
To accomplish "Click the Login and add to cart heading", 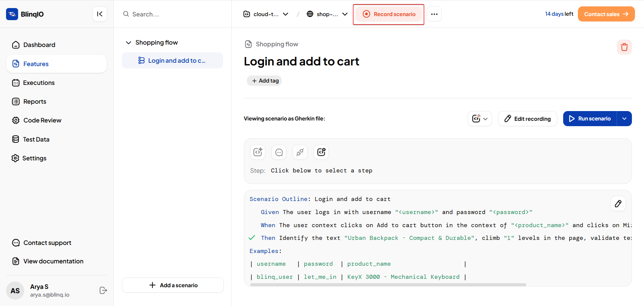I will click(302, 61).
